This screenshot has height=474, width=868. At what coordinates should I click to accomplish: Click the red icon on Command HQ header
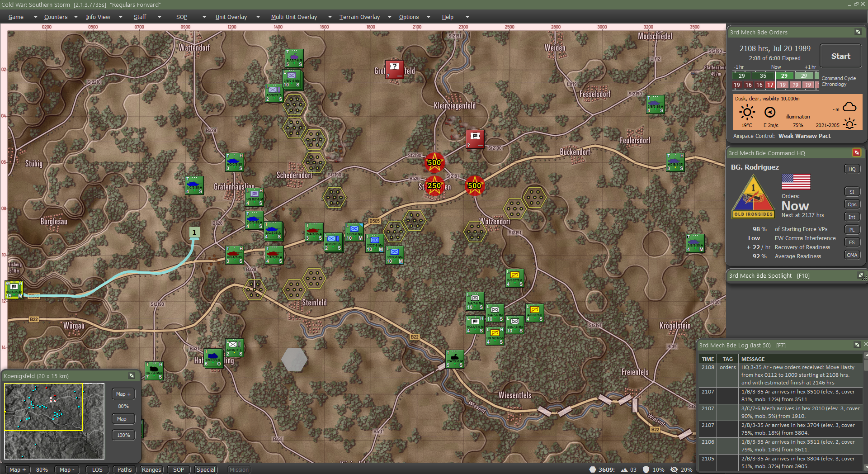(856, 153)
